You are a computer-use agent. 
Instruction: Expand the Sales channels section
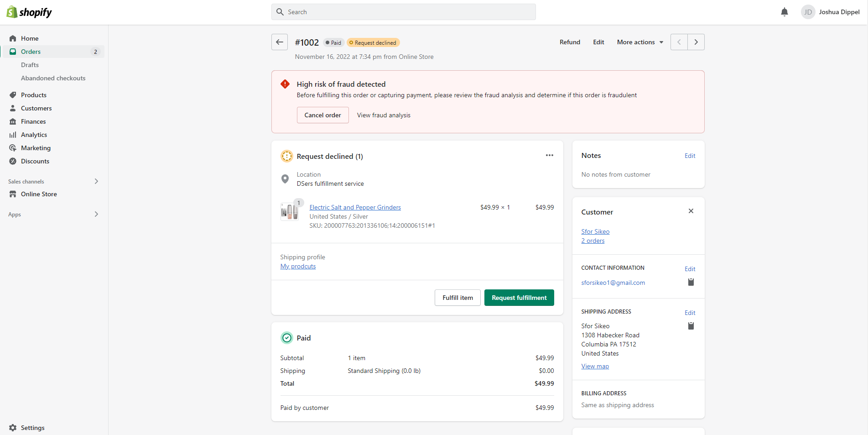(x=96, y=181)
